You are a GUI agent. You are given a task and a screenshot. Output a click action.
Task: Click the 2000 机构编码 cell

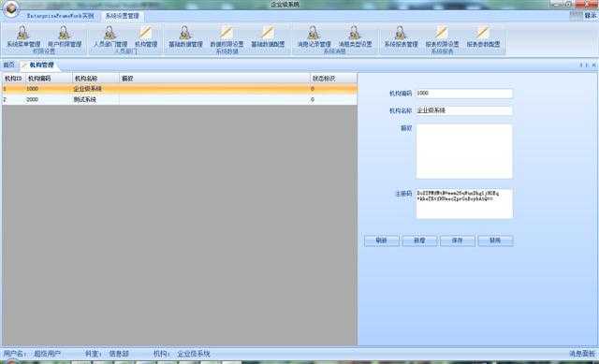[49, 99]
